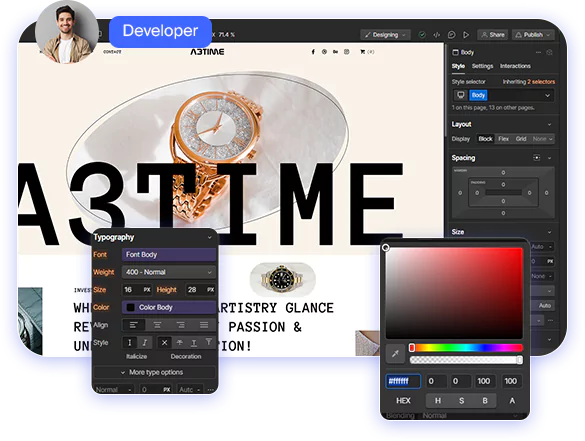Click the preview play icon
This screenshot has width=585, height=441.
click(x=466, y=35)
